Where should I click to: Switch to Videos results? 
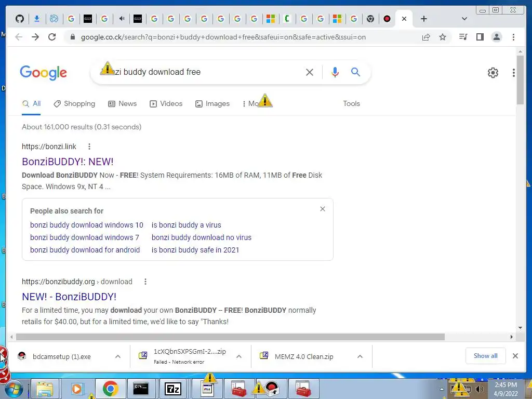click(166, 103)
